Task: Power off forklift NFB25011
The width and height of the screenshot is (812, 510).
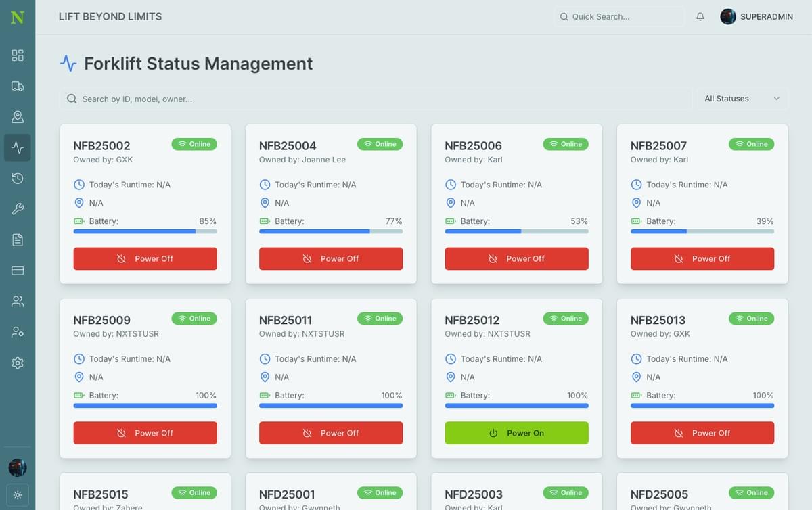Action: click(x=331, y=433)
